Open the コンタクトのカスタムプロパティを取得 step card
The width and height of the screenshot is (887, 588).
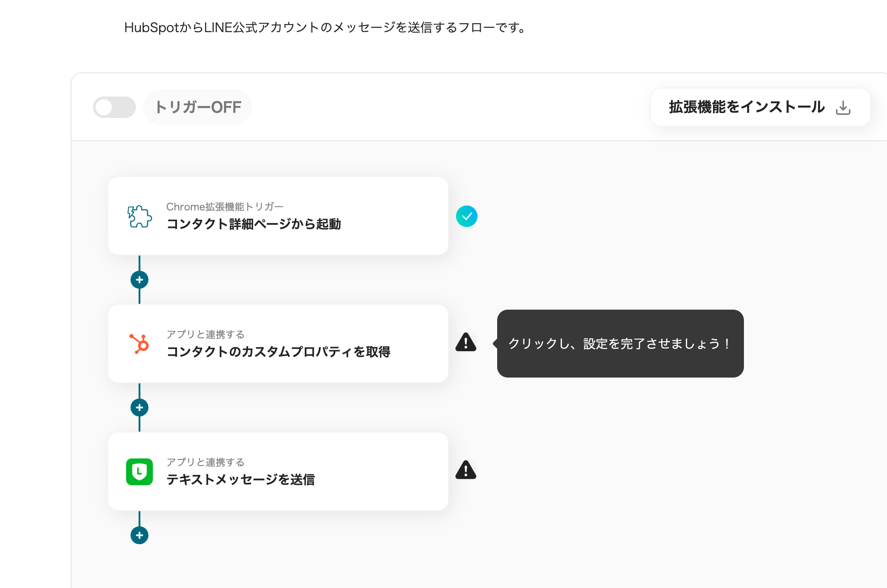278,344
